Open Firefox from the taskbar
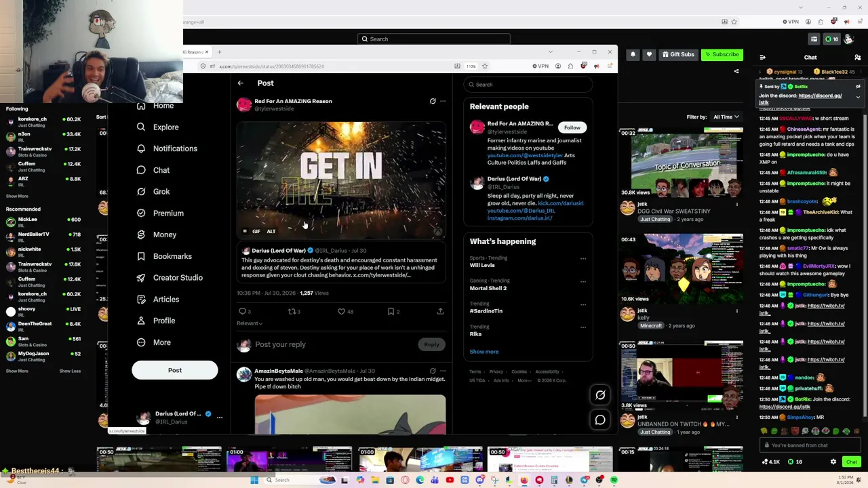 click(x=524, y=480)
